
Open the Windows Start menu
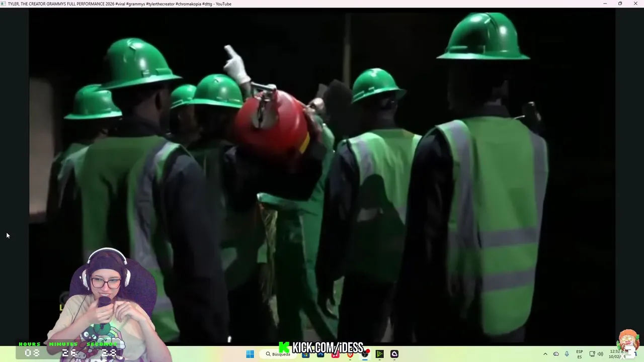pos(250,354)
